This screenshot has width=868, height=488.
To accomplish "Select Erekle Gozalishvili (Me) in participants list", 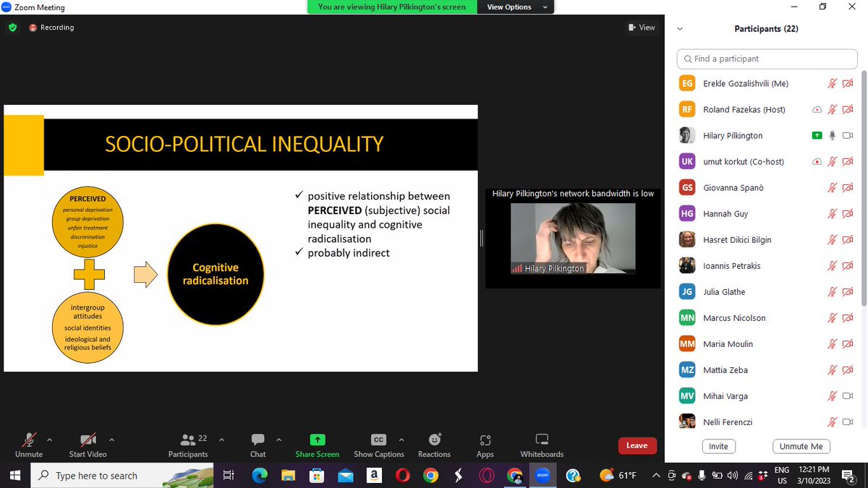I will 767,83.
